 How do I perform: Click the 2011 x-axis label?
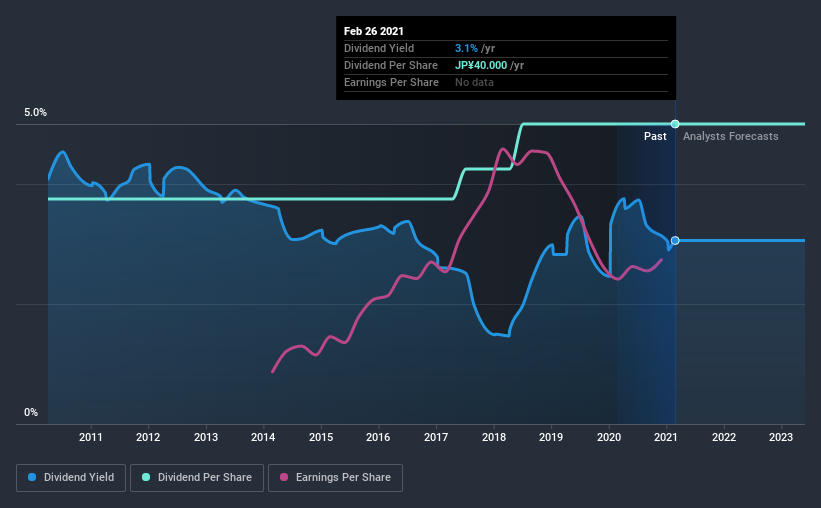click(91, 437)
